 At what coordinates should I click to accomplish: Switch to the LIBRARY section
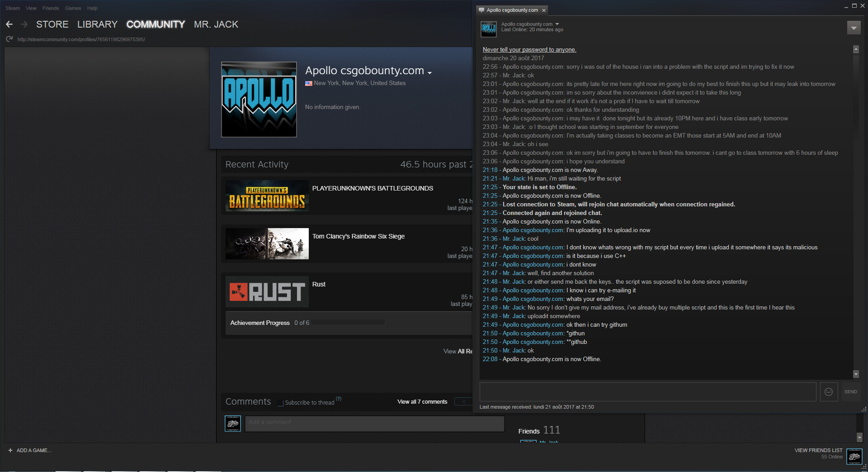pyautogui.click(x=97, y=24)
